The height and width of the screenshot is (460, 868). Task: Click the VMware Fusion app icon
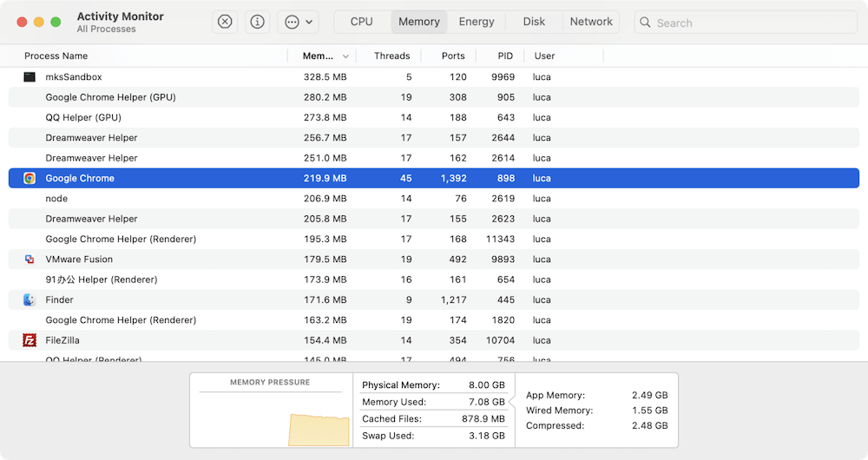[x=30, y=259]
